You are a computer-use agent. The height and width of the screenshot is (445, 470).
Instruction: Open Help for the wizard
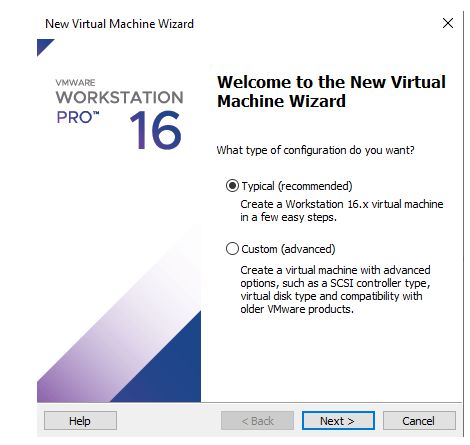pos(80,421)
